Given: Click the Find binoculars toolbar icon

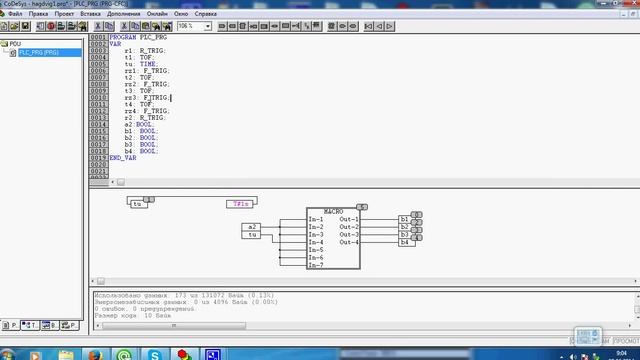Looking at the screenshot, I should [x=156, y=26].
